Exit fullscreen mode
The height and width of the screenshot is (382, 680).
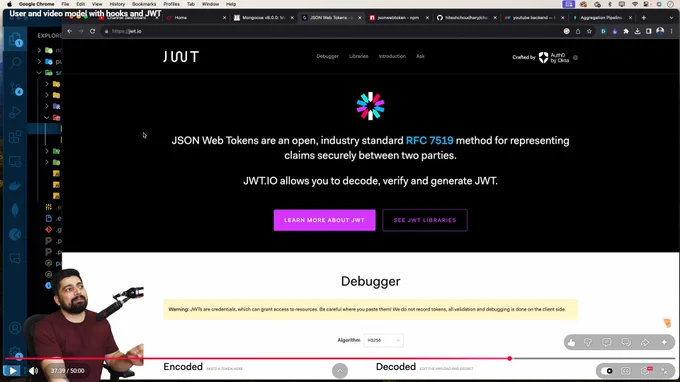pyautogui.click(x=664, y=371)
